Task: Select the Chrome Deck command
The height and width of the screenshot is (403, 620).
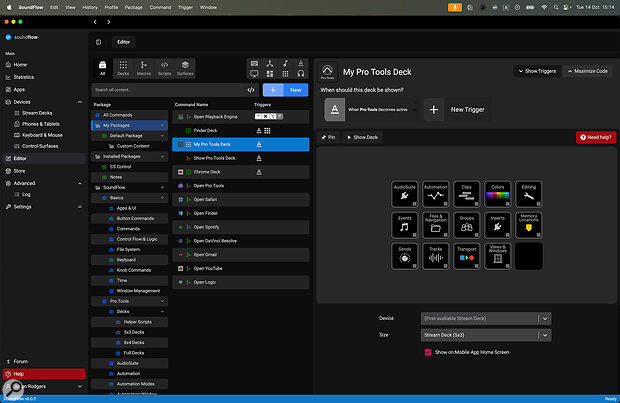Action: tap(241, 172)
